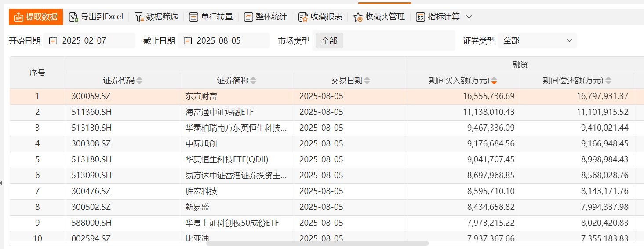644x249 pixels.
Task: Click the 截止日期 date field 2025-08-05
Action: click(x=218, y=40)
